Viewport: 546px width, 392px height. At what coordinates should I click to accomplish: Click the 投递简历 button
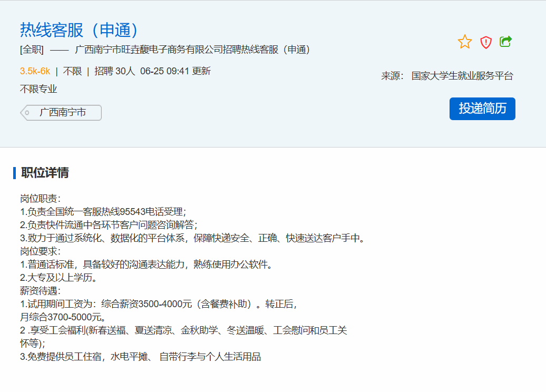coord(482,109)
